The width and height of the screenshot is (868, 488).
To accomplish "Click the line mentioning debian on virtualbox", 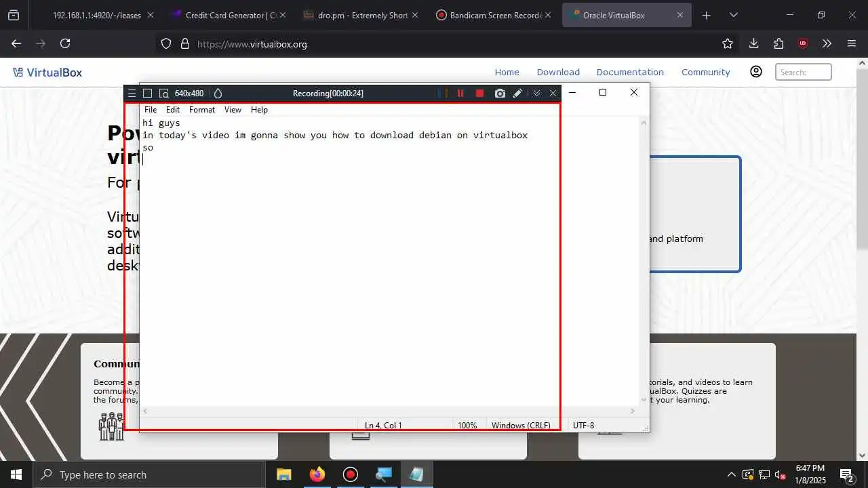I will [x=335, y=136].
